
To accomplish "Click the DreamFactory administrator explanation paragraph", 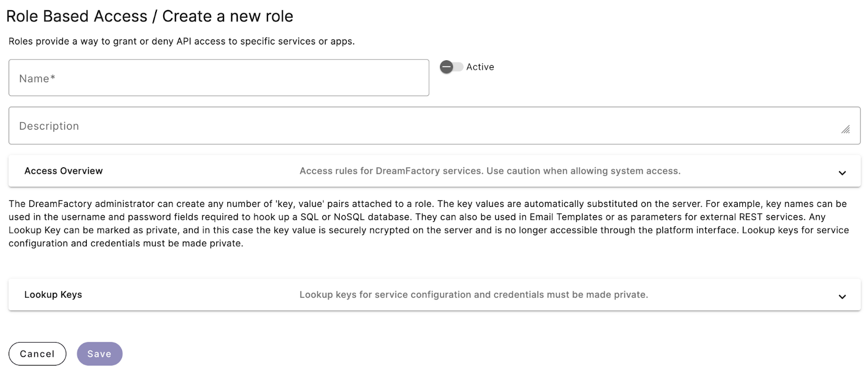I will click(429, 223).
